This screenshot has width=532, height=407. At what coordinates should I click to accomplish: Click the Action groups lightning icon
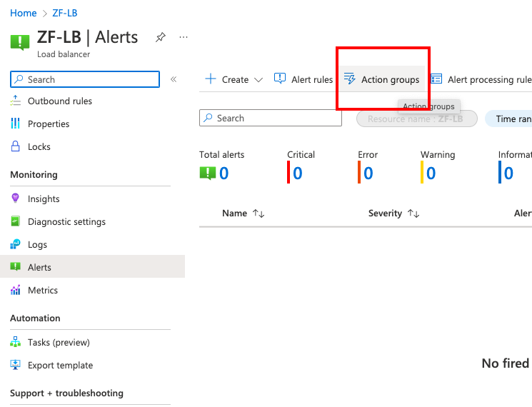(349, 79)
